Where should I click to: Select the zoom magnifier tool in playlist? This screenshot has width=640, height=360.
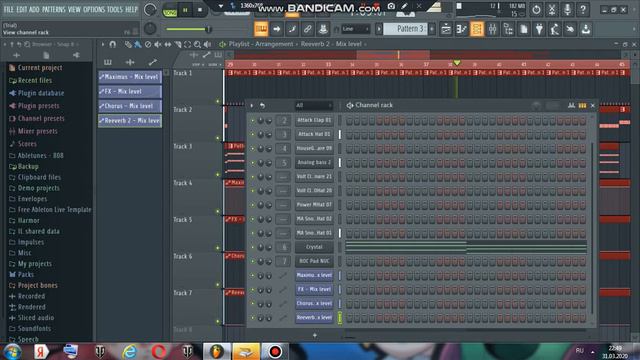pyautogui.click(x=197, y=44)
